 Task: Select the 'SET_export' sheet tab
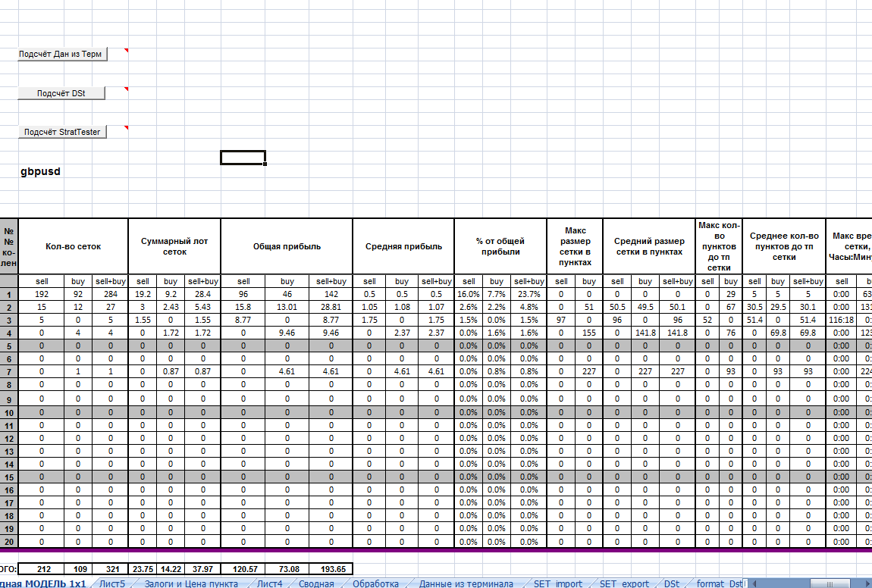(x=624, y=583)
